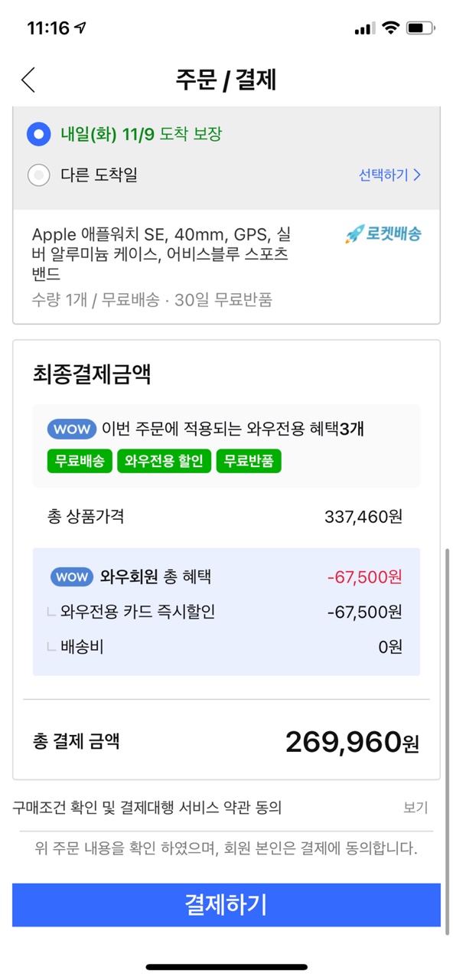Tap the back arrow icon
Image resolution: width=453 pixels, height=980 pixels.
28,80
